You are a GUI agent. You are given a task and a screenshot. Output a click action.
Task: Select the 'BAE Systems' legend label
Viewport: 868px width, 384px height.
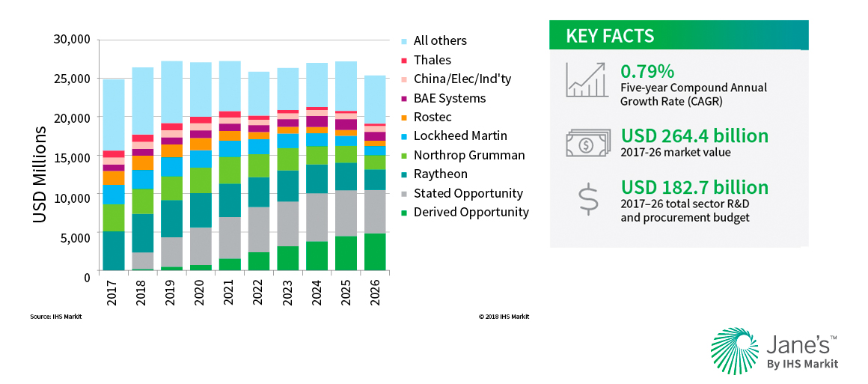point(450,99)
